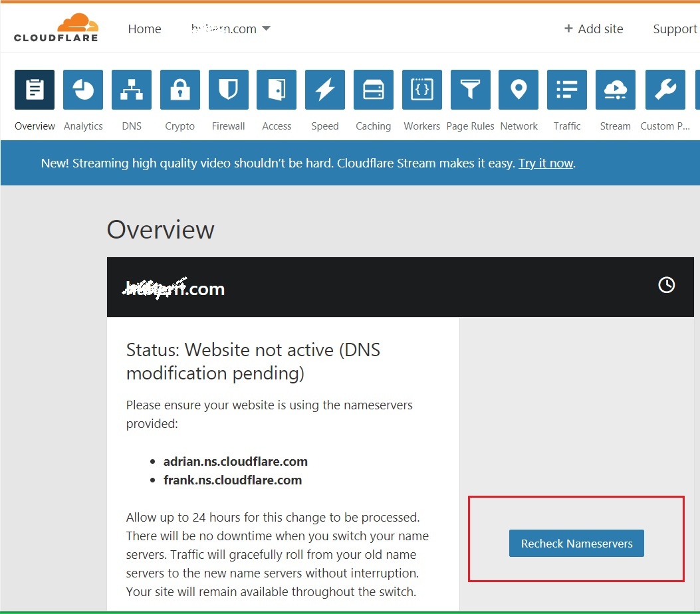Click Add site in the header
This screenshot has width=700, height=614.
pyautogui.click(x=594, y=29)
